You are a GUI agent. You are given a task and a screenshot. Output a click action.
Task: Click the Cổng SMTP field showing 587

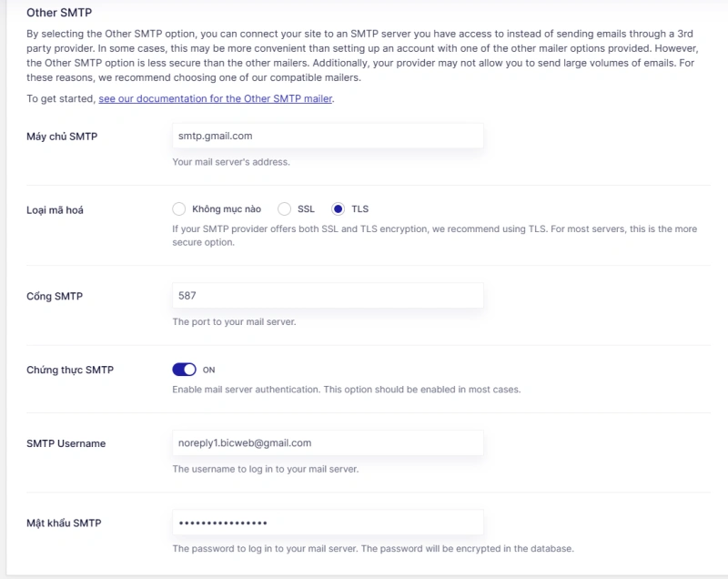coord(328,296)
